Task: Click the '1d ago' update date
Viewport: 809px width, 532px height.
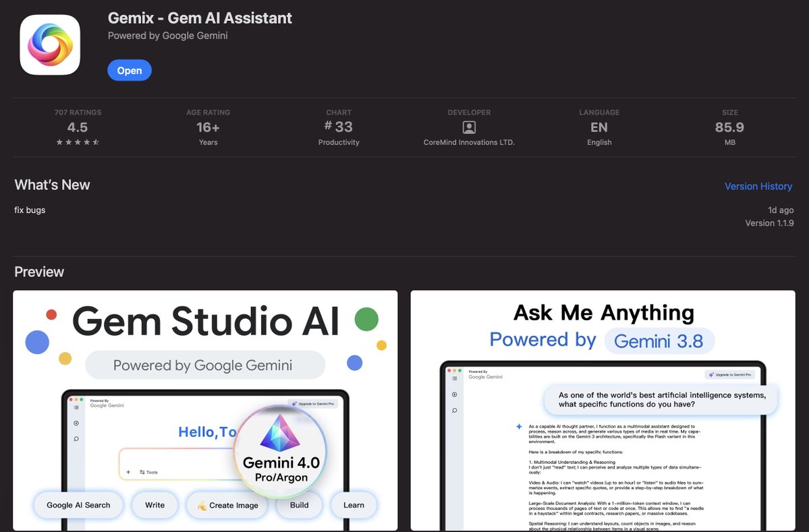Action: point(781,210)
